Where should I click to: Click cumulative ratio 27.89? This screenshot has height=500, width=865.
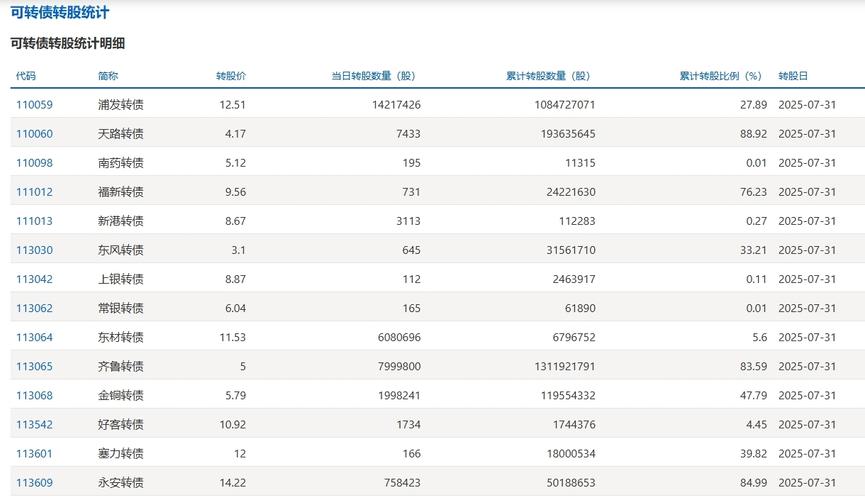[754, 105]
